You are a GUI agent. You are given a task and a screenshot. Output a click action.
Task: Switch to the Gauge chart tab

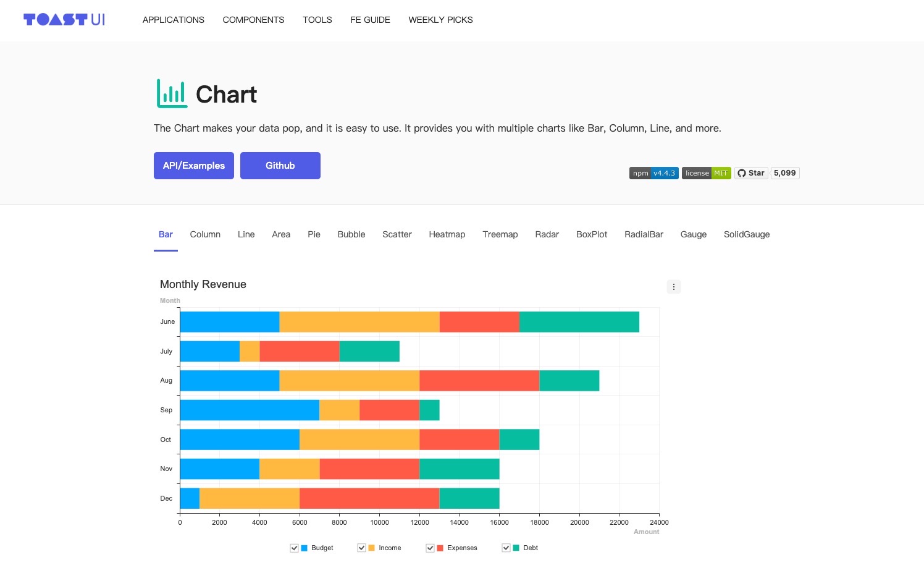coord(694,234)
